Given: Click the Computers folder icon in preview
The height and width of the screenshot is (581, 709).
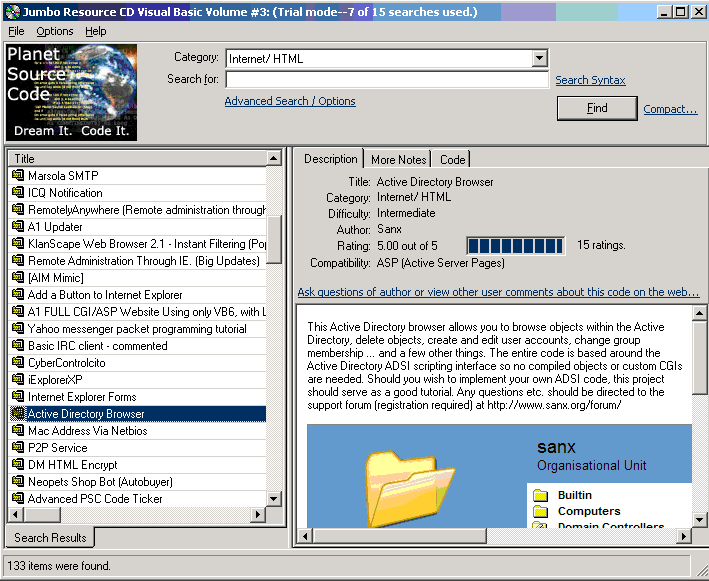Looking at the screenshot, I should (540, 511).
